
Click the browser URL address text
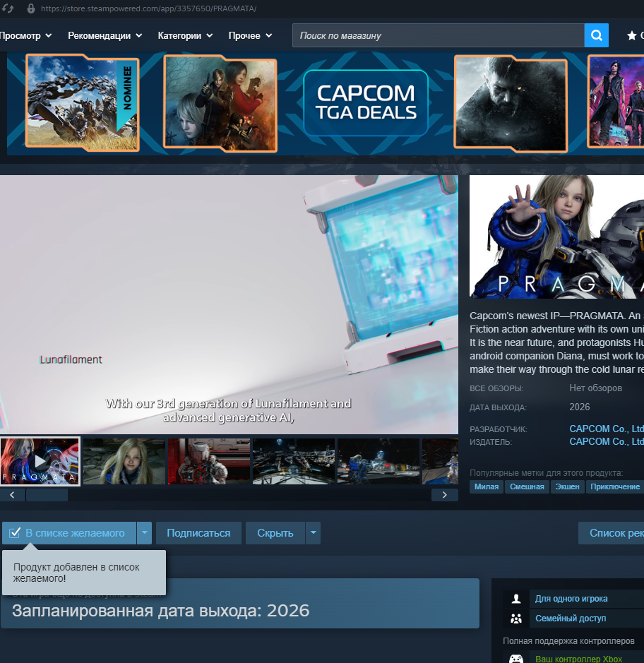pyautogui.click(x=148, y=8)
